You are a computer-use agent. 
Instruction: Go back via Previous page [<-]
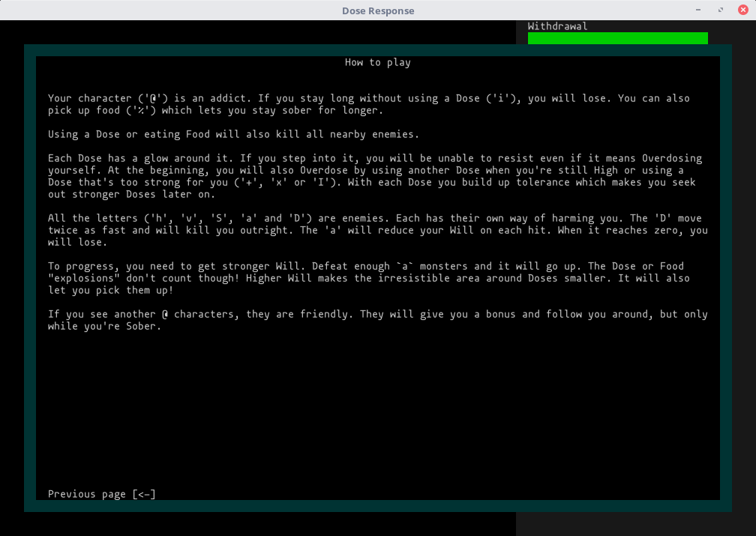[102, 494]
